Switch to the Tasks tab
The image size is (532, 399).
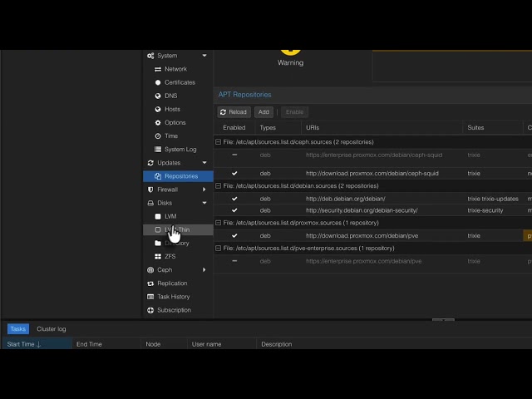click(x=18, y=329)
